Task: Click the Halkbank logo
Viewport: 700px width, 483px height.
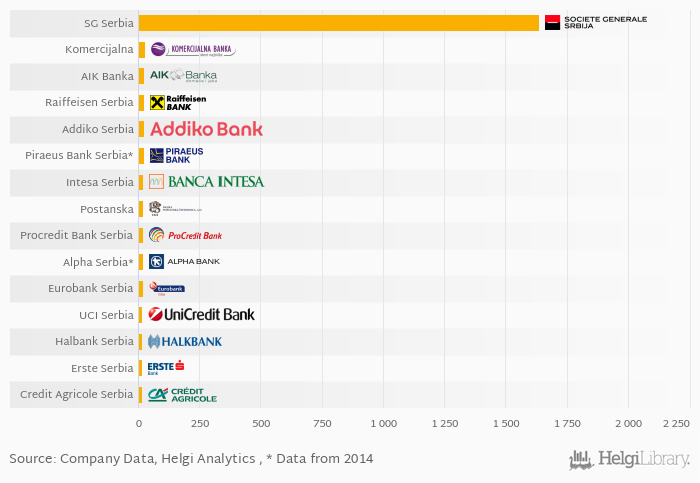Action: point(185,341)
